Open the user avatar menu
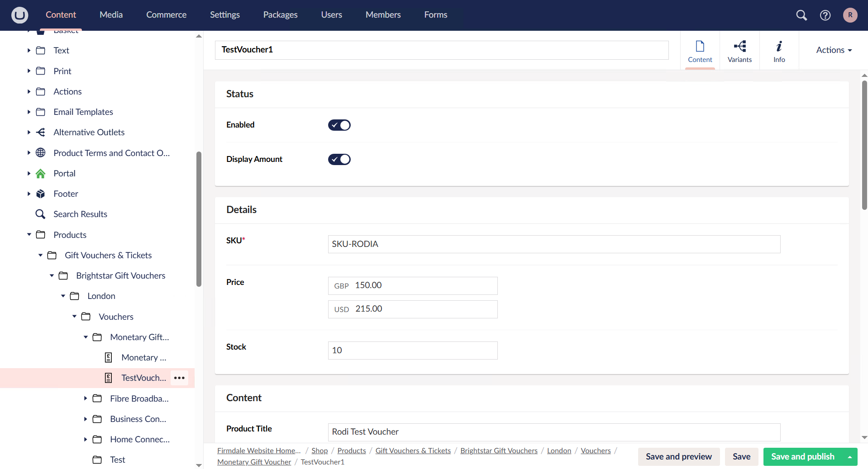 tap(850, 15)
